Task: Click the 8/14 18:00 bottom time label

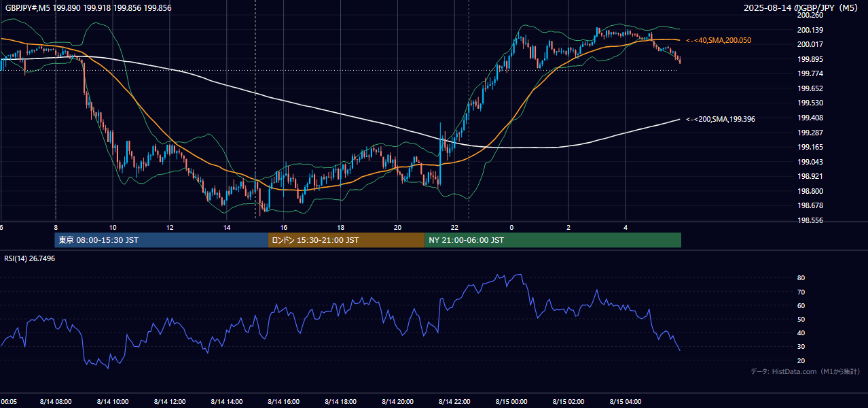Action: click(x=341, y=401)
